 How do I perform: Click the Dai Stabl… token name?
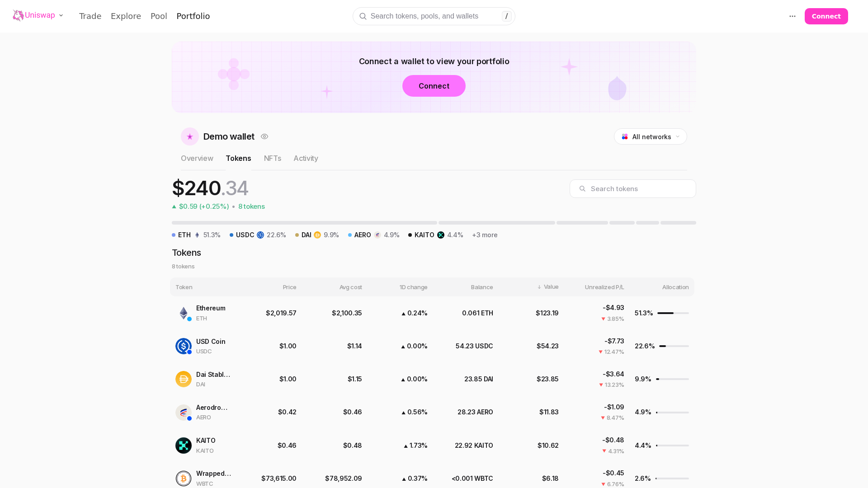point(213,375)
